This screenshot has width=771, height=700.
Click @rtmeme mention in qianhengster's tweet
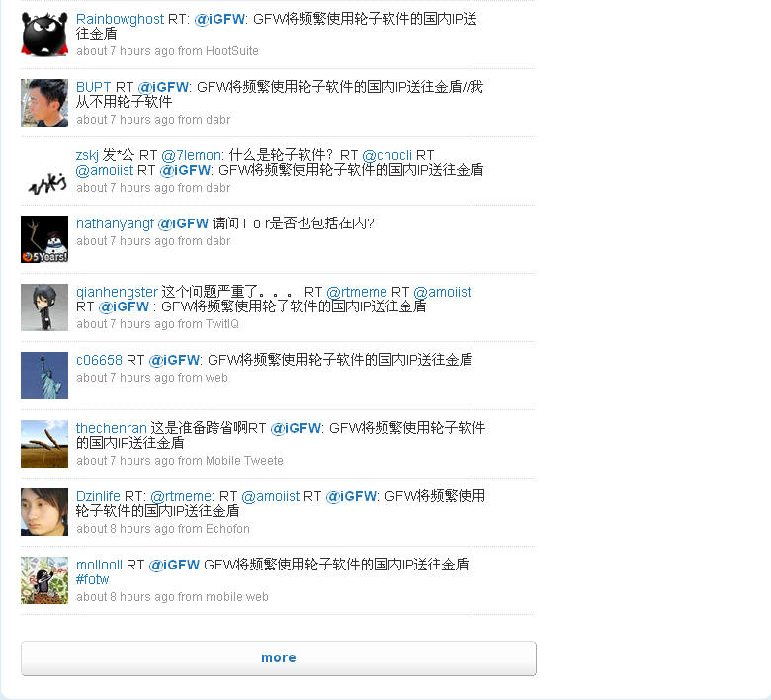357,293
